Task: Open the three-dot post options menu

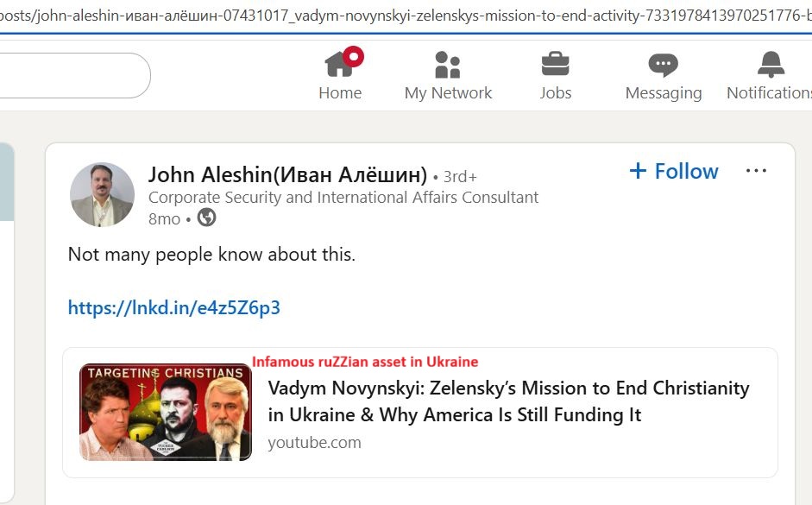Action: [x=756, y=171]
